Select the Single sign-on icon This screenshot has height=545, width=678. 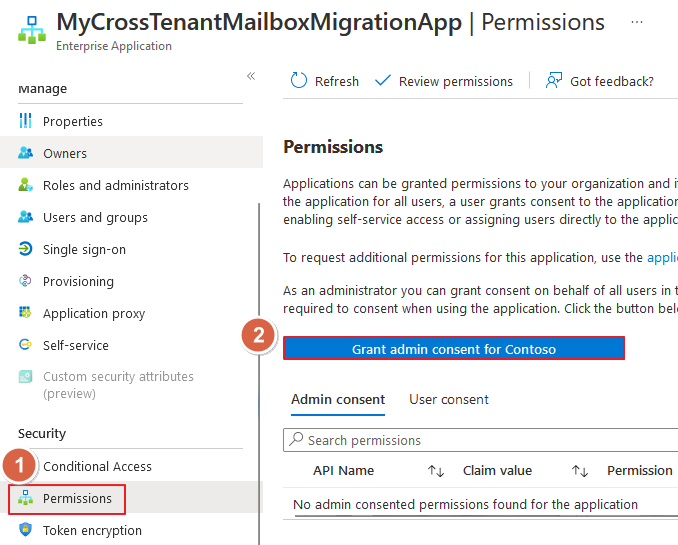[26, 249]
